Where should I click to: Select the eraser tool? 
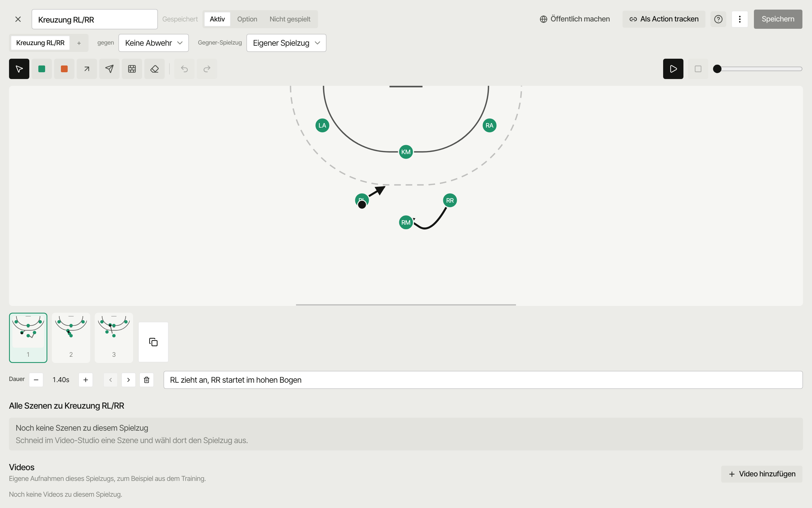click(154, 69)
